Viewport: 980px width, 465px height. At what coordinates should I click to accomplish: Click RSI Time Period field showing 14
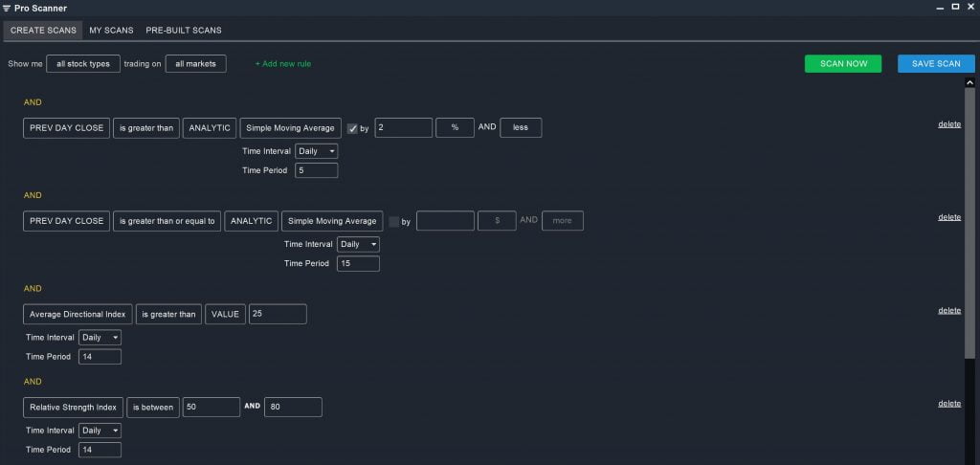(100, 450)
